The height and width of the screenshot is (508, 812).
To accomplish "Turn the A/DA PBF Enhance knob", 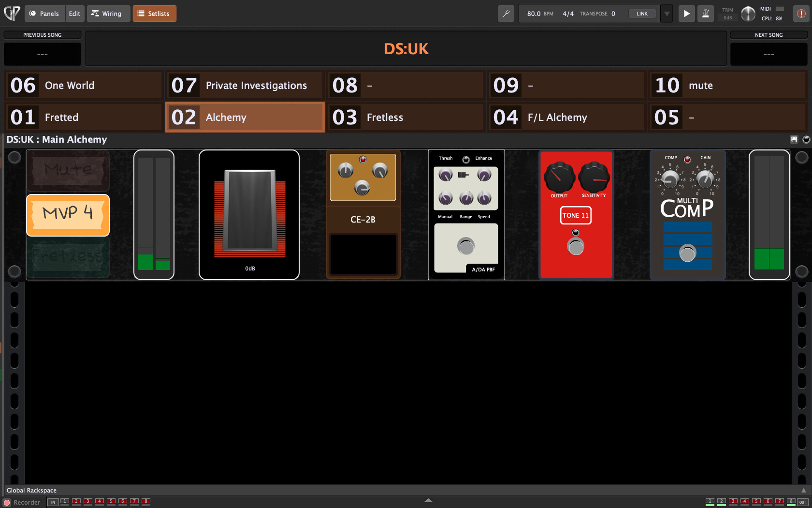I will 484,175.
